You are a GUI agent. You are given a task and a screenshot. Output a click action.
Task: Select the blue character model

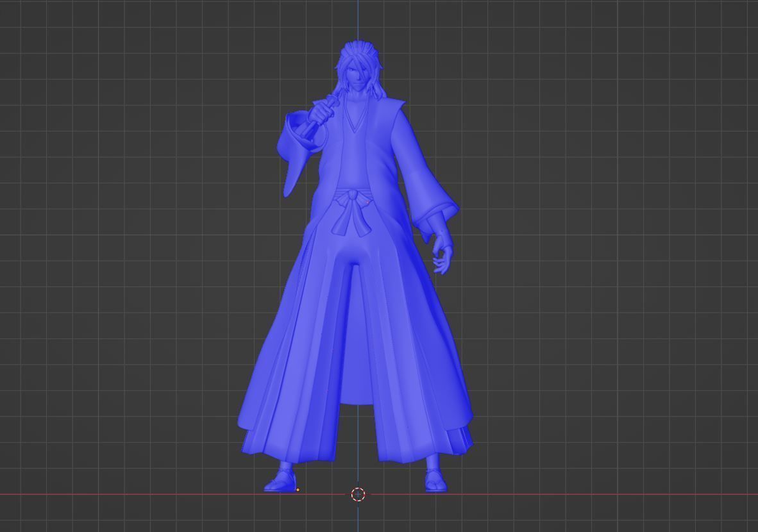tap(355, 266)
